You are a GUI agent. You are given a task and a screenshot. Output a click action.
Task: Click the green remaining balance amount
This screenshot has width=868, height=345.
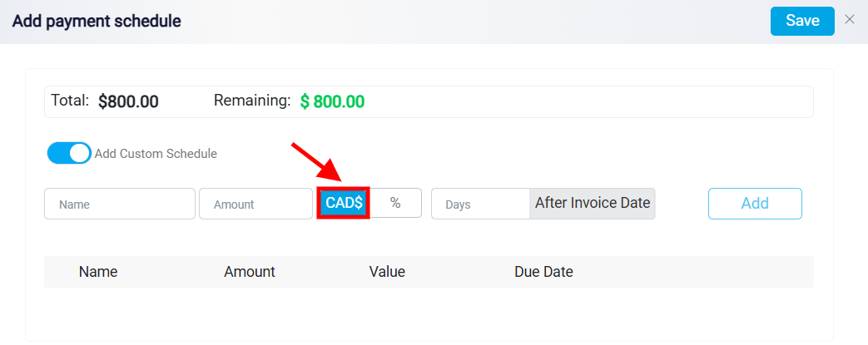point(333,101)
